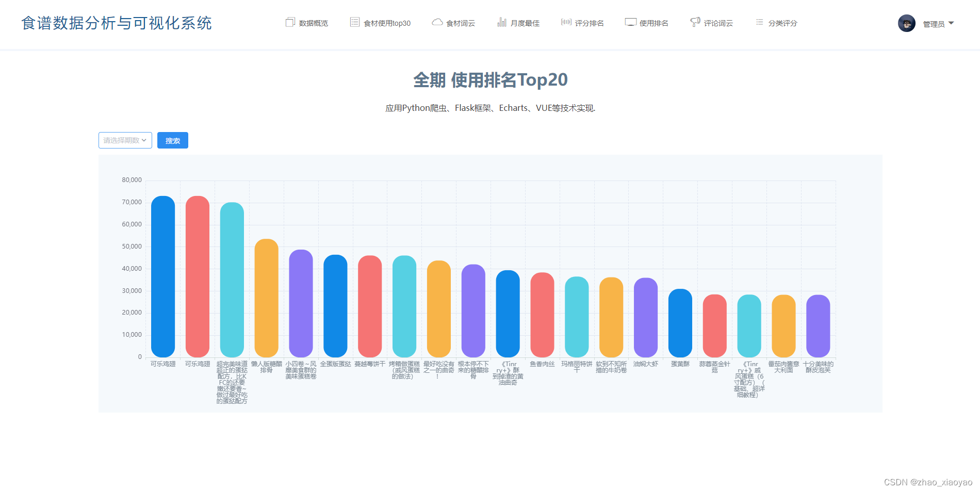Click the orange 最好吃没有之一的曲奇 bar
Image resolution: width=980 pixels, height=492 pixels.
pos(439,309)
